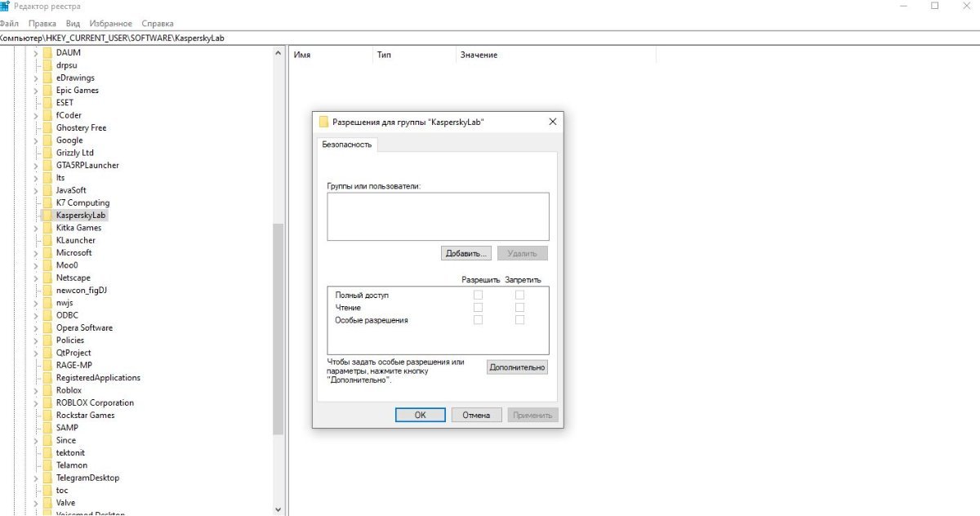This screenshot has height=516, width=980.
Task: Select the Grizzly Ltd folder icon
Action: tap(47, 153)
